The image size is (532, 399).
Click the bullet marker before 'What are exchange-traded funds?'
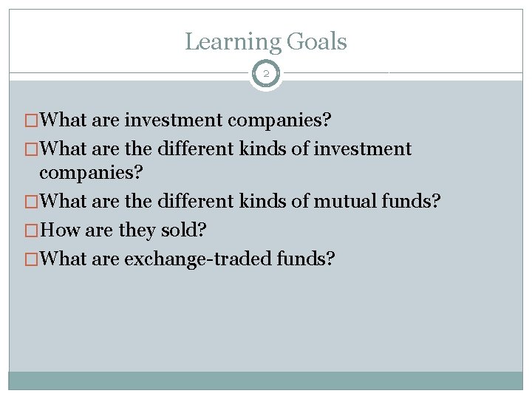33,259
